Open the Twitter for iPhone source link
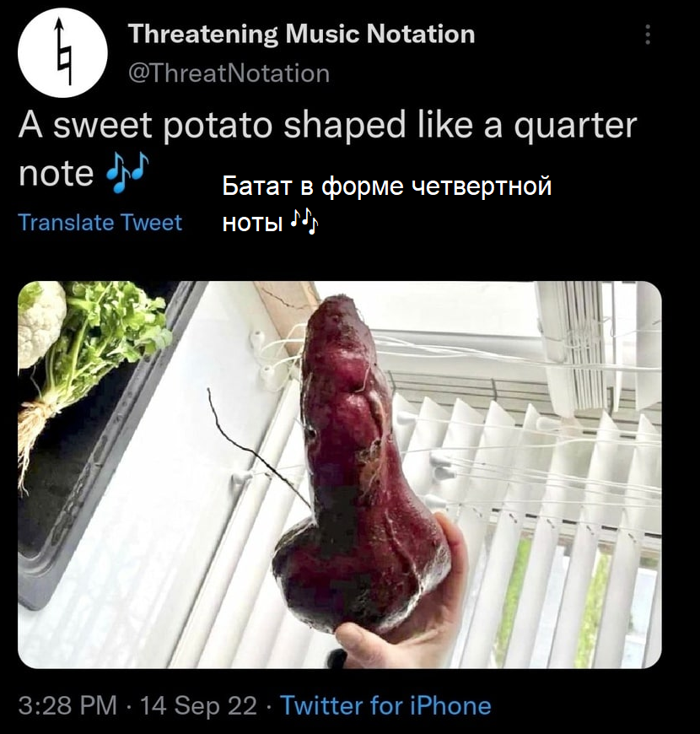 click(x=385, y=705)
